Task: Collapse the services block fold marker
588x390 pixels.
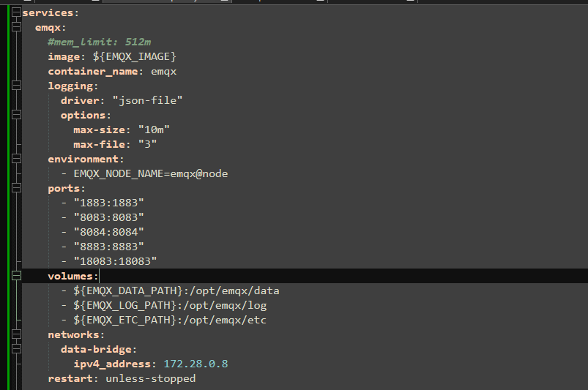Action: pyautogui.click(x=16, y=12)
